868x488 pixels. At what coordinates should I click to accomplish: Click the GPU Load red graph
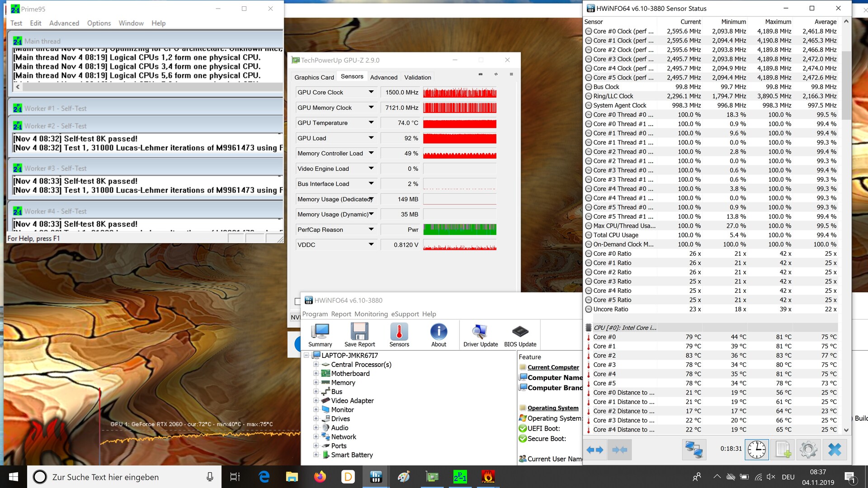click(x=460, y=138)
